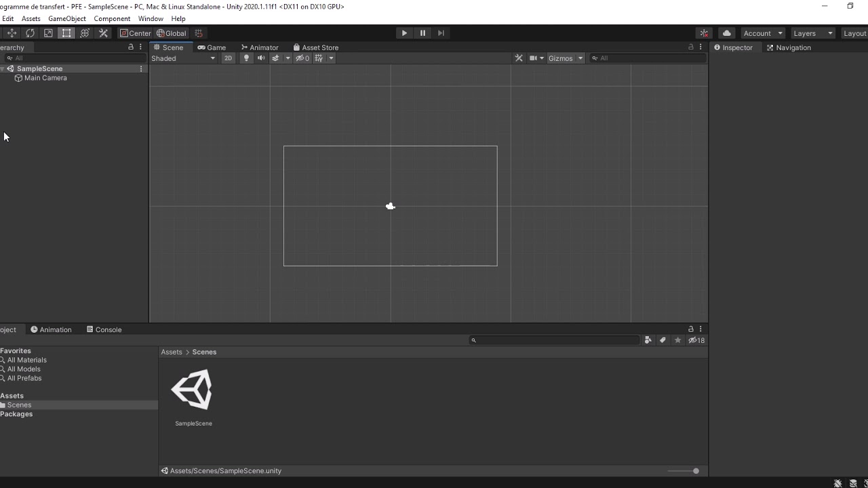This screenshot has width=868, height=488.
Task: Open the Unity cloud services window
Action: pos(726,33)
